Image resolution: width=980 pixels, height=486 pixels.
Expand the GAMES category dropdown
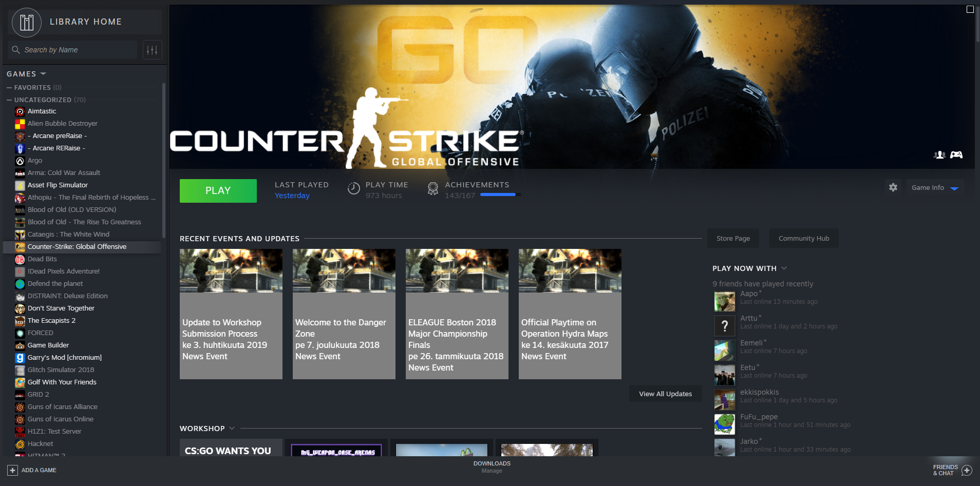pyautogui.click(x=43, y=74)
